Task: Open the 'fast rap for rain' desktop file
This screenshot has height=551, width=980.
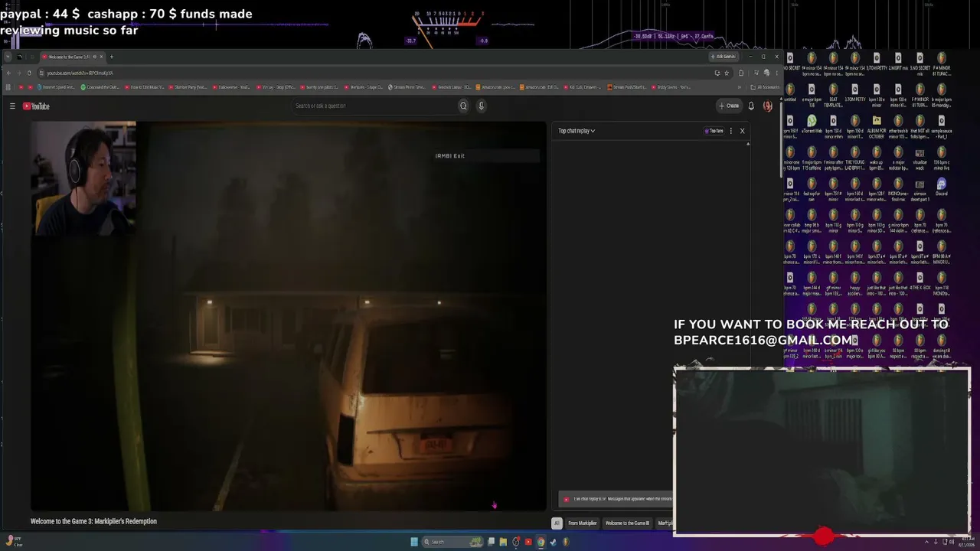Action: click(x=812, y=187)
